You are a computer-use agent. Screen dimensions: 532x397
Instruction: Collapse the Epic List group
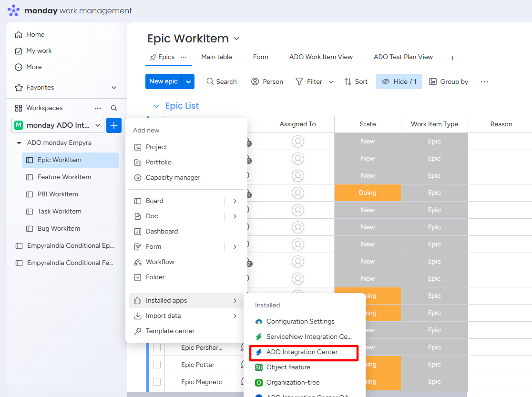(156, 106)
